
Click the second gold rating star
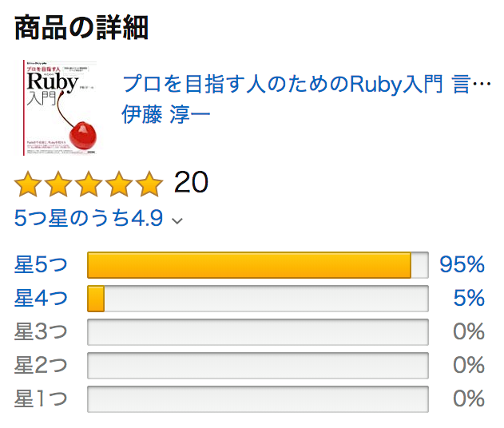tap(58, 184)
